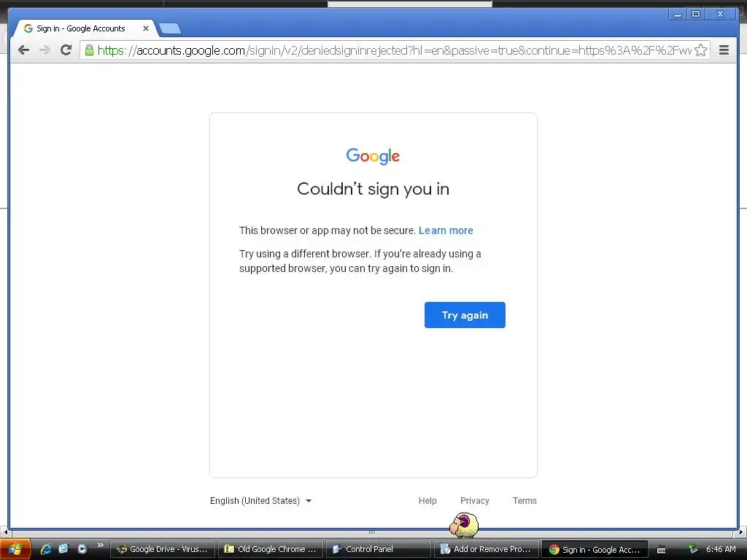The height and width of the screenshot is (560, 747).
Task: Reload the page with the refresh icon
Action: (66, 50)
